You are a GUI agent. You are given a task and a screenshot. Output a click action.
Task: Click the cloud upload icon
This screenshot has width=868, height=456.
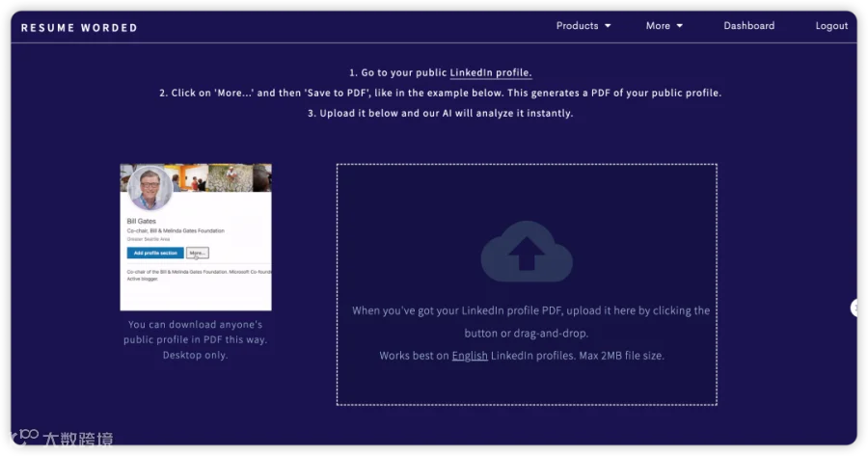(x=527, y=252)
